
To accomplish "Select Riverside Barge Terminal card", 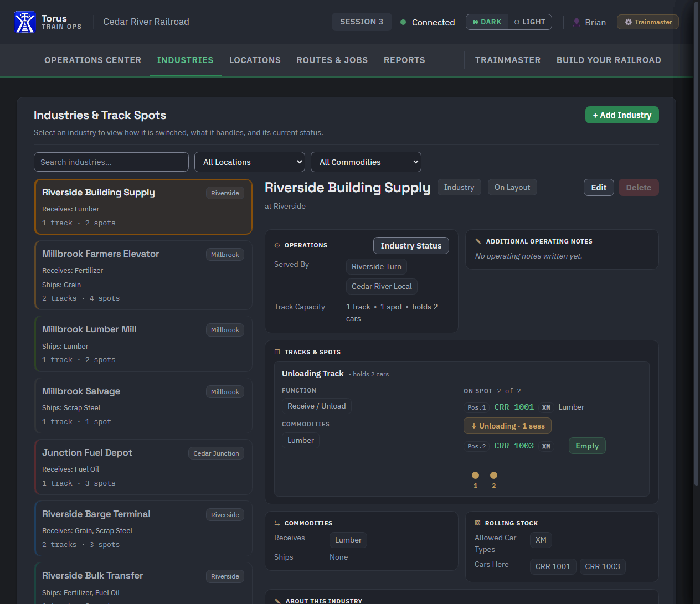I will coord(143,528).
